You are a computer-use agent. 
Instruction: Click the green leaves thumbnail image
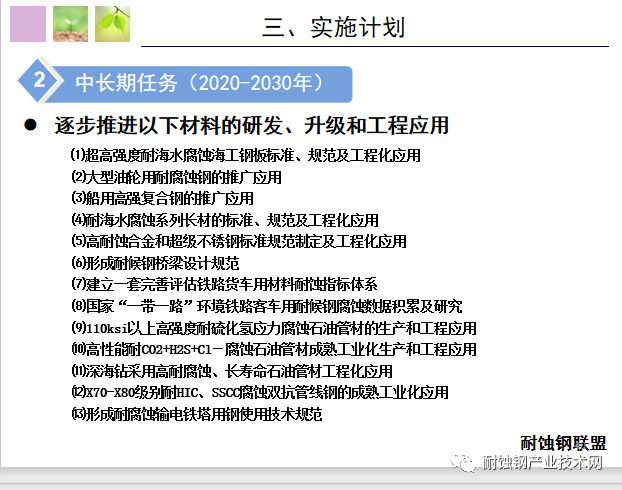(115, 24)
